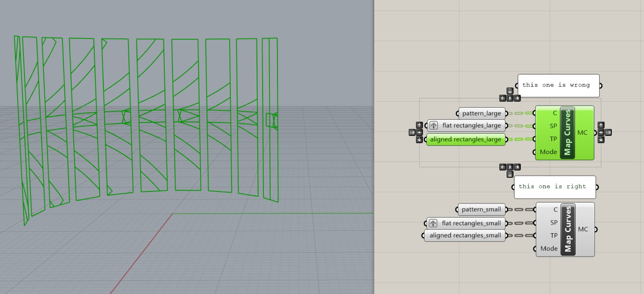Viewport: 644px width, 294px height.
Task: Select the 'this one is wrong' panel
Action: [558, 86]
